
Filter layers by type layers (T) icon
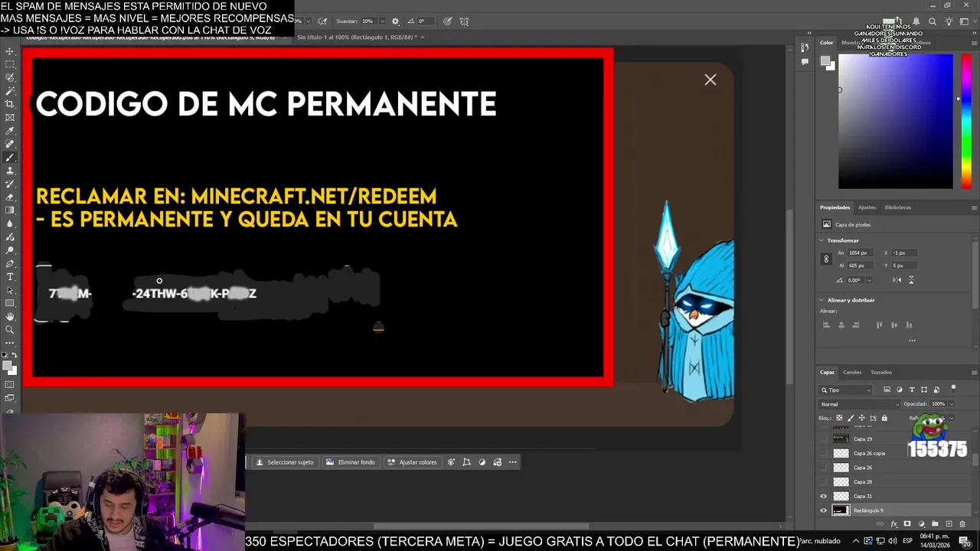pyautogui.click(x=912, y=390)
